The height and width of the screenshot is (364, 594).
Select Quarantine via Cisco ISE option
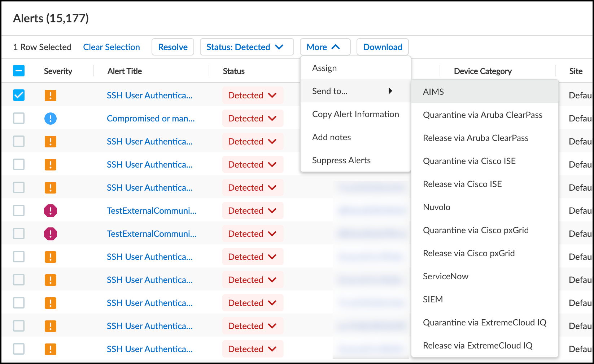[469, 161]
